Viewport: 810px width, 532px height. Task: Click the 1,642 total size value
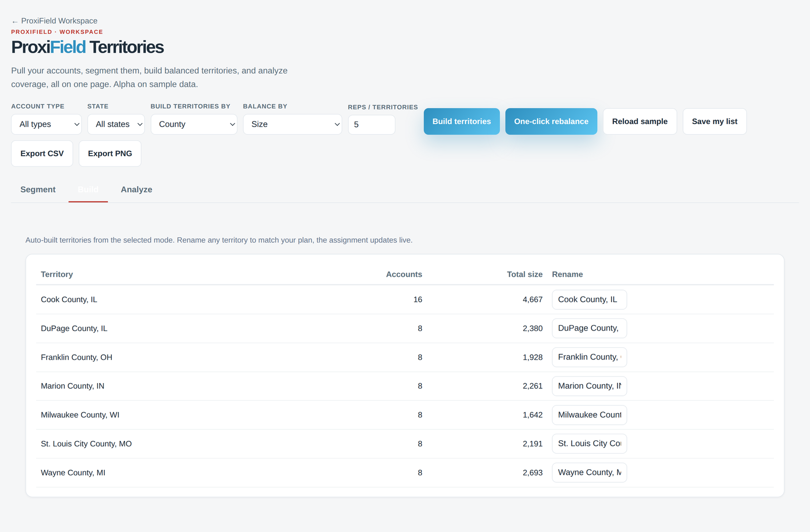coord(533,415)
